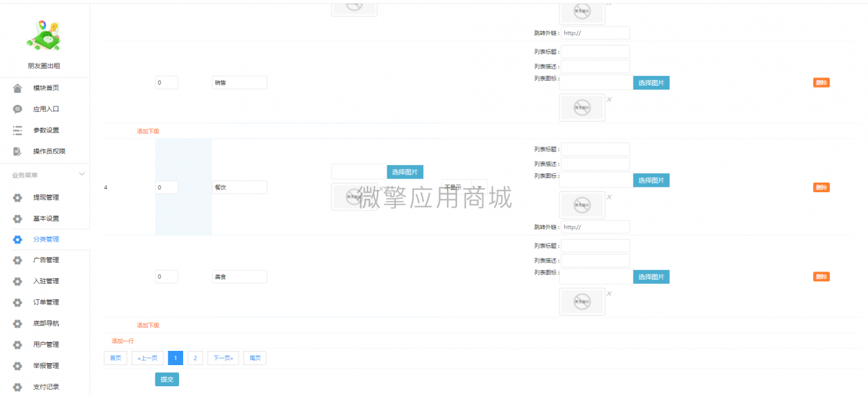The image size is (868, 395).
Task: Go to 尾页 in pagination
Action: click(255, 358)
